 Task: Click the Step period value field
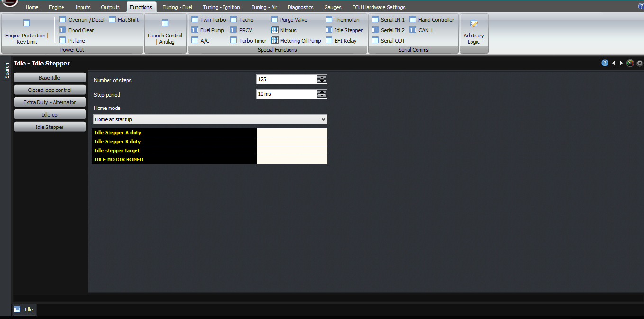pyautogui.click(x=287, y=94)
